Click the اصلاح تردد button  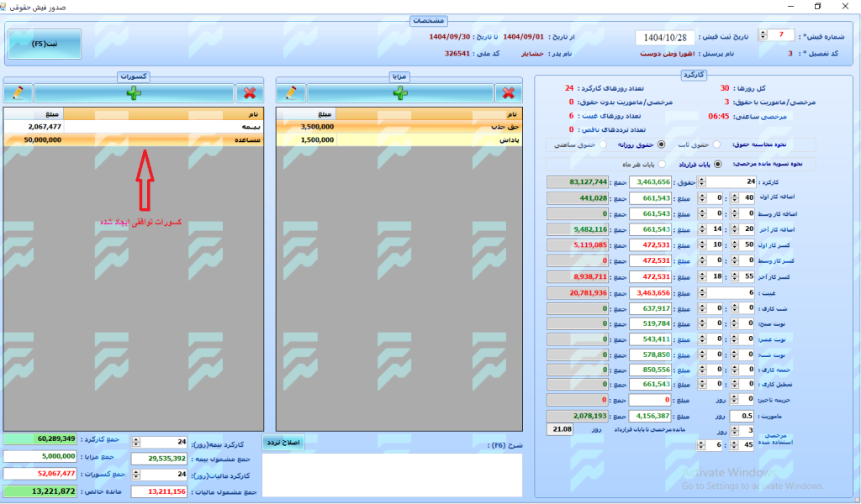click(283, 443)
